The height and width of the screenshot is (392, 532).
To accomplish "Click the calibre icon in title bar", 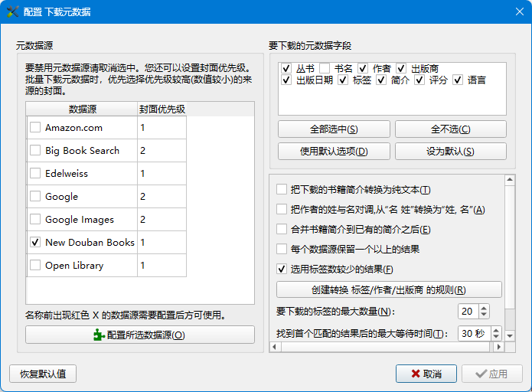I will 13,11.
